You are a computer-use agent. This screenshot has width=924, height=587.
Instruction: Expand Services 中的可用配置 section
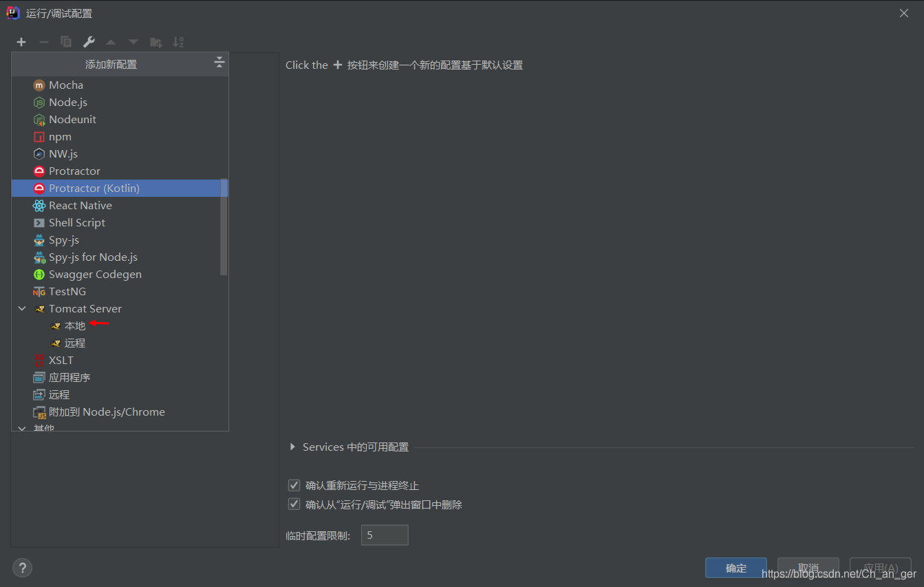pyautogui.click(x=293, y=447)
